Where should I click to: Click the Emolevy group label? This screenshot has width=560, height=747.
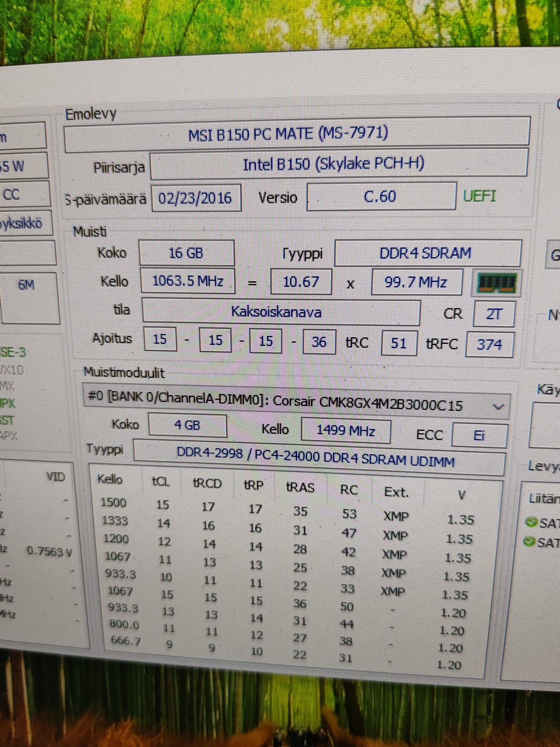(90, 114)
